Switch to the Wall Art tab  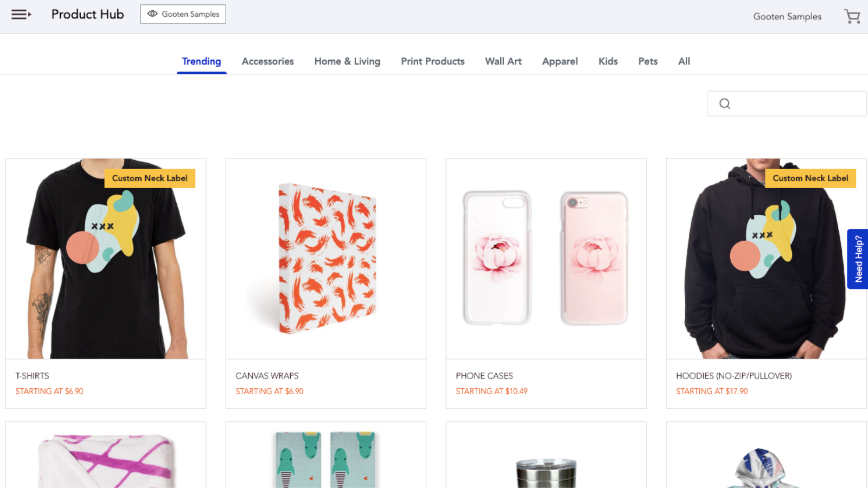pyautogui.click(x=503, y=61)
